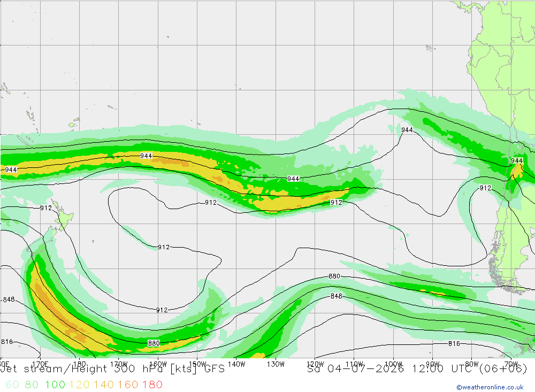Click the 848 contour label at the left edge
The image size is (535, 392).
[9, 299]
